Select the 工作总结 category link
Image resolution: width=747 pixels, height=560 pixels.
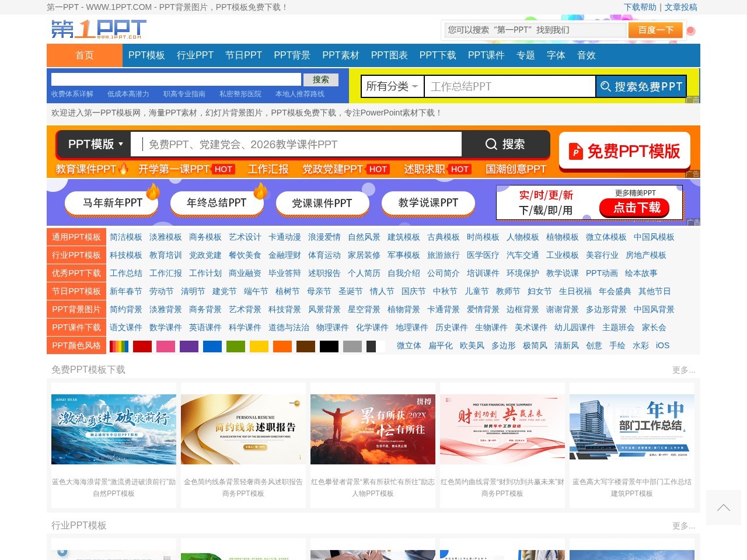[125, 273]
